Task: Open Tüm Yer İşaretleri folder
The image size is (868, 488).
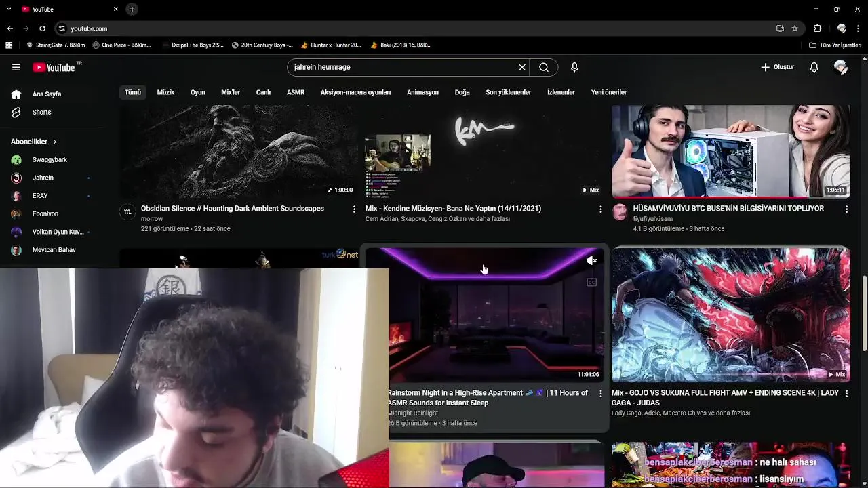Action: [x=835, y=45]
